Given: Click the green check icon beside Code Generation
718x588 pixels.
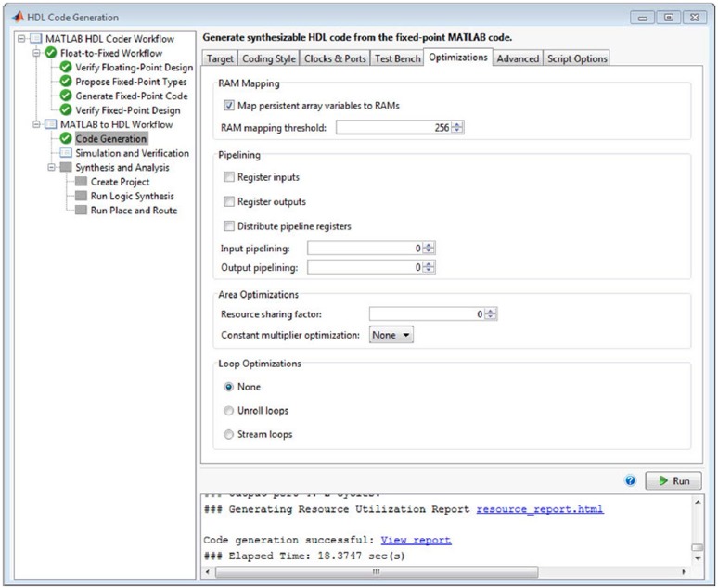Looking at the screenshot, I should (x=66, y=138).
